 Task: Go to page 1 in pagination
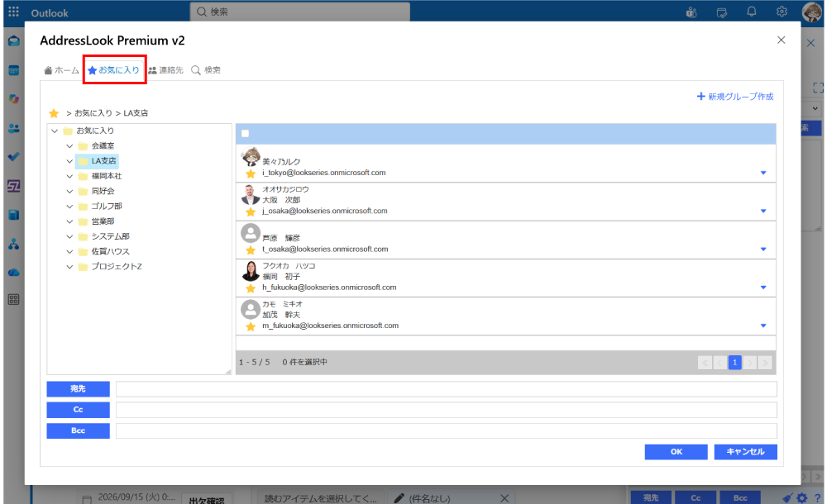pyautogui.click(x=734, y=363)
